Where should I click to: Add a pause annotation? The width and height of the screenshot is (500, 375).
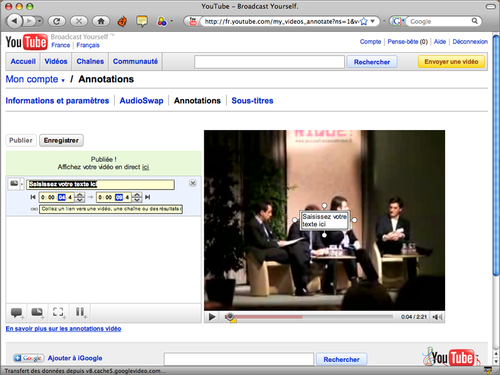[80, 313]
